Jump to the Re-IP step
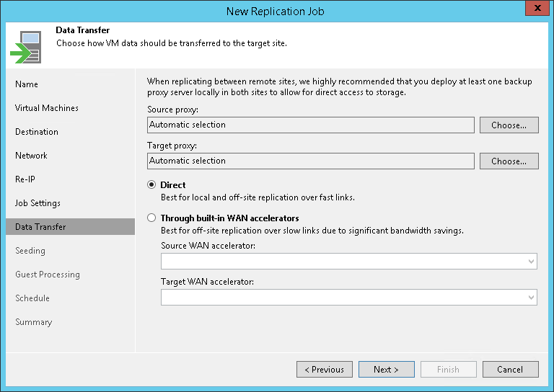This screenshot has height=392, width=554. (25, 179)
